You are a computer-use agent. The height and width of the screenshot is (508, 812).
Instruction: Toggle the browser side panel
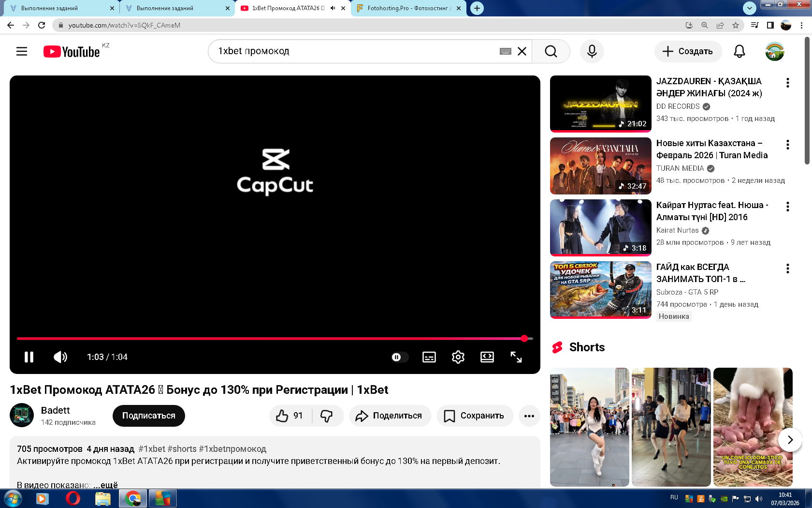click(x=770, y=25)
